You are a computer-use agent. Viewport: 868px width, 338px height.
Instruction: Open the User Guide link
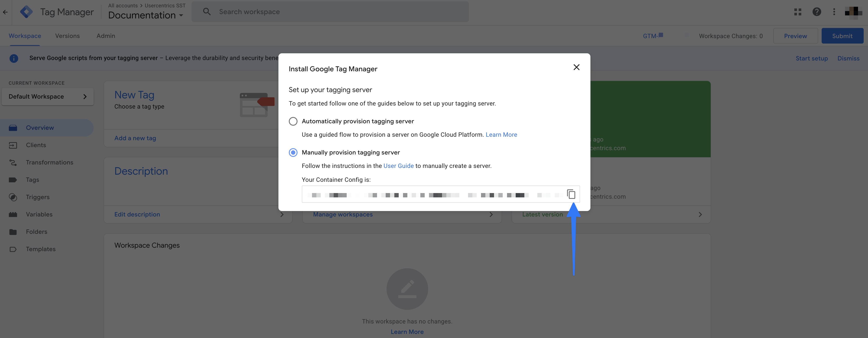pos(398,166)
